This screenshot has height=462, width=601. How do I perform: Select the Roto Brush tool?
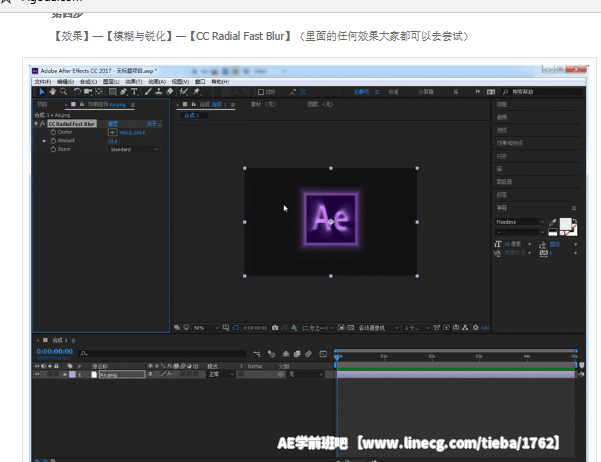click(x=184, y=92)
